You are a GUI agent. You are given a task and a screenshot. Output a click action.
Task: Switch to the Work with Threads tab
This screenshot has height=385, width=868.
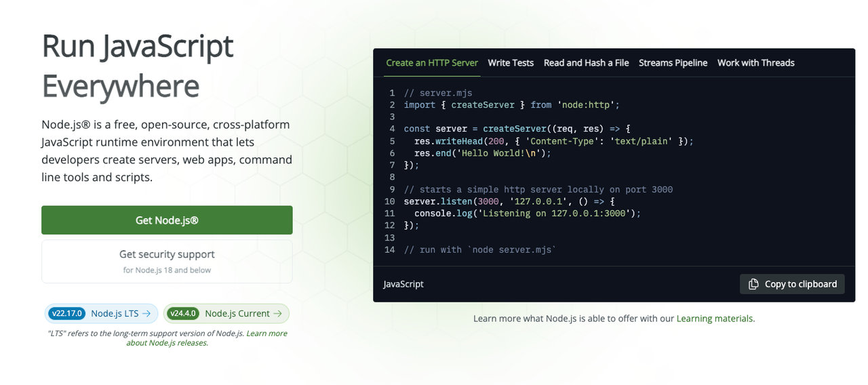pos(755,63)
